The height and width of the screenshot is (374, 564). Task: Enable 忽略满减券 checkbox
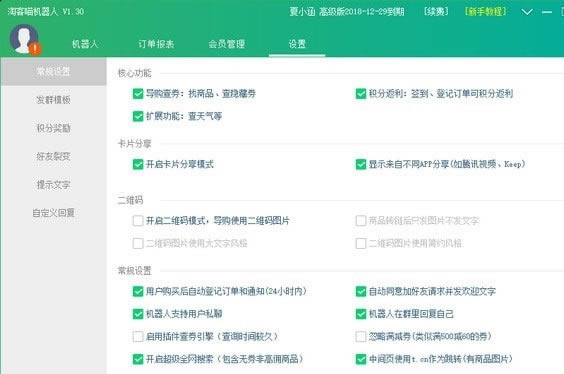(x=361, y=337)
